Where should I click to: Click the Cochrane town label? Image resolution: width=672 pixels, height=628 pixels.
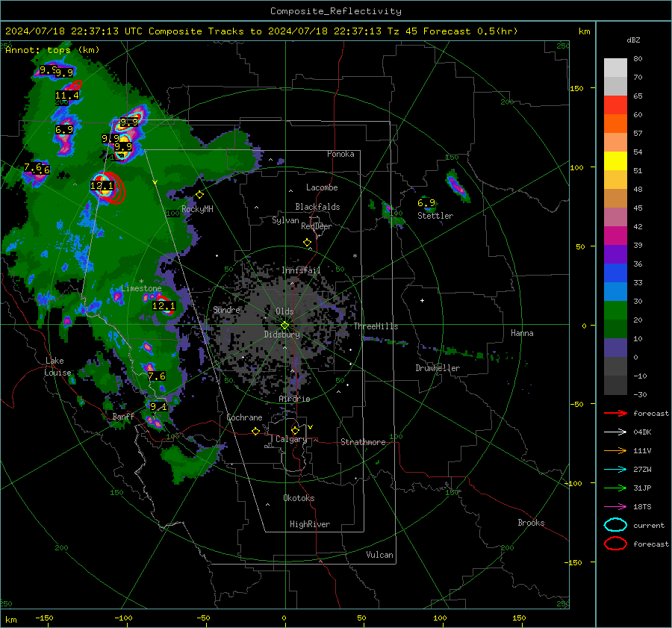(x=244, y=417)
